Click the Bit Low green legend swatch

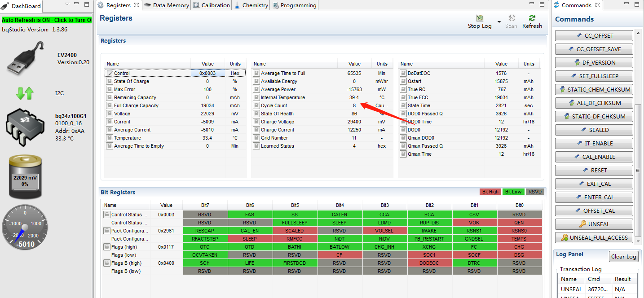pyautogui.click(x=513, y=192)
